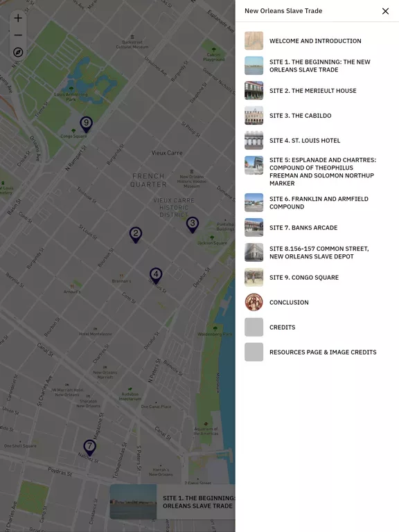Open Welcome and Introduction thumbnail
Viewport: 399px width, 532px height.
[x=254, y=41]
